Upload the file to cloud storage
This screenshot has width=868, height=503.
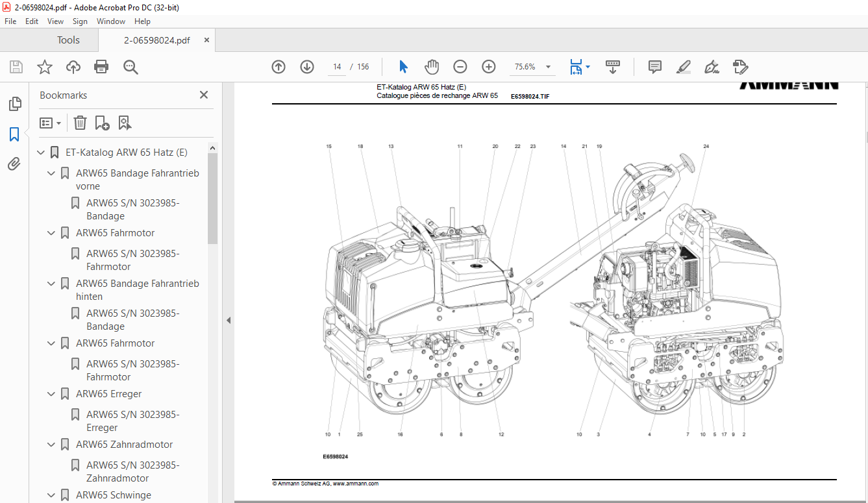73,67
